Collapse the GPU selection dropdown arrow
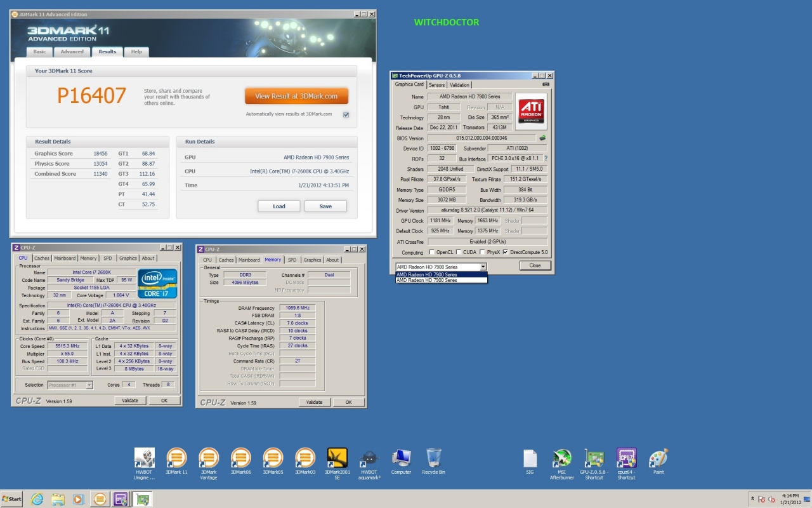The height and width of the screenshot is (508, 812). 483,267
